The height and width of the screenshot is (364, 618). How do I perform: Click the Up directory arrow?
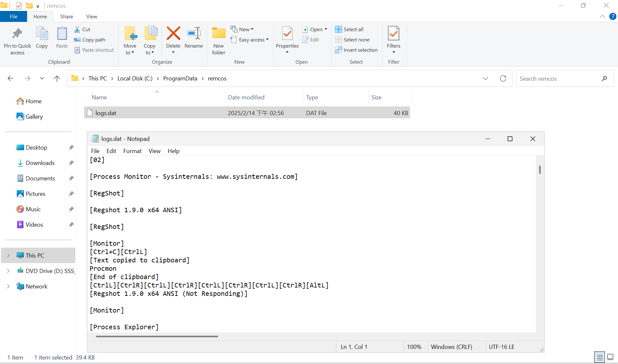57,78
